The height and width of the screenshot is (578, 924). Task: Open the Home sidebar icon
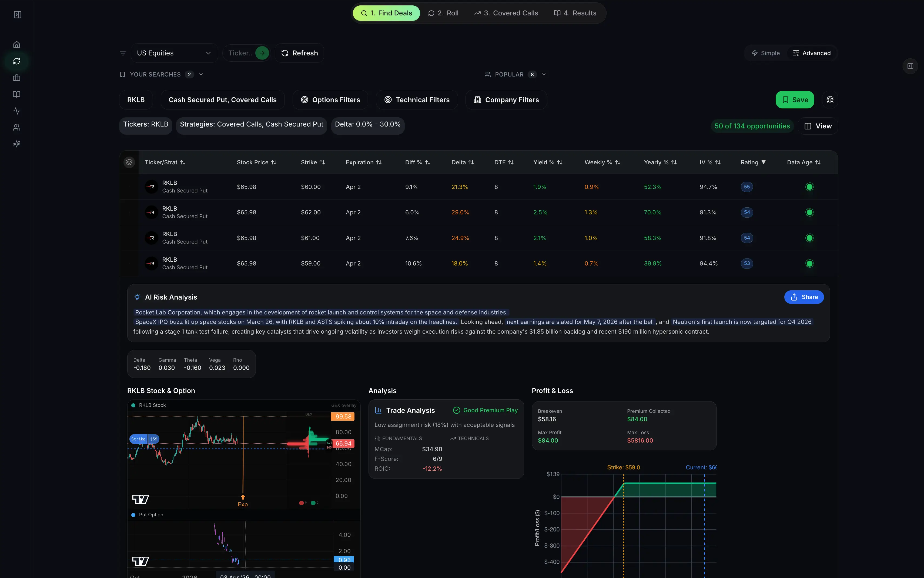click(16, 45)
